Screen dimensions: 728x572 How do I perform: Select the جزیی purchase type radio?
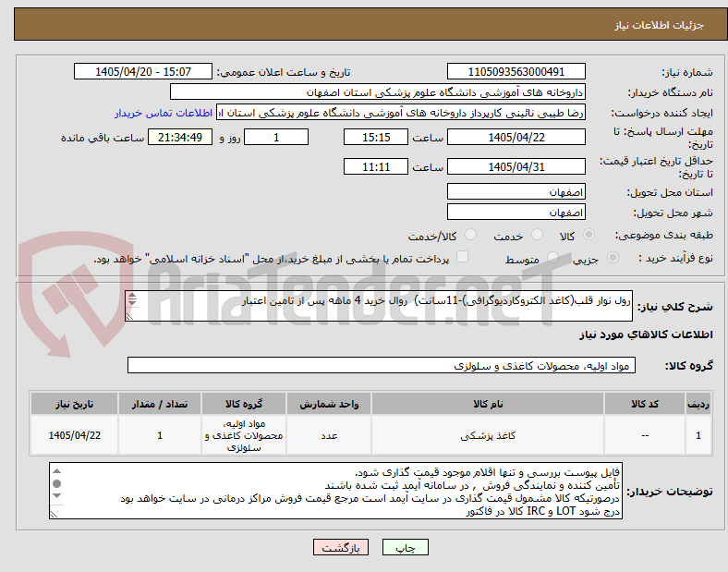613,258
